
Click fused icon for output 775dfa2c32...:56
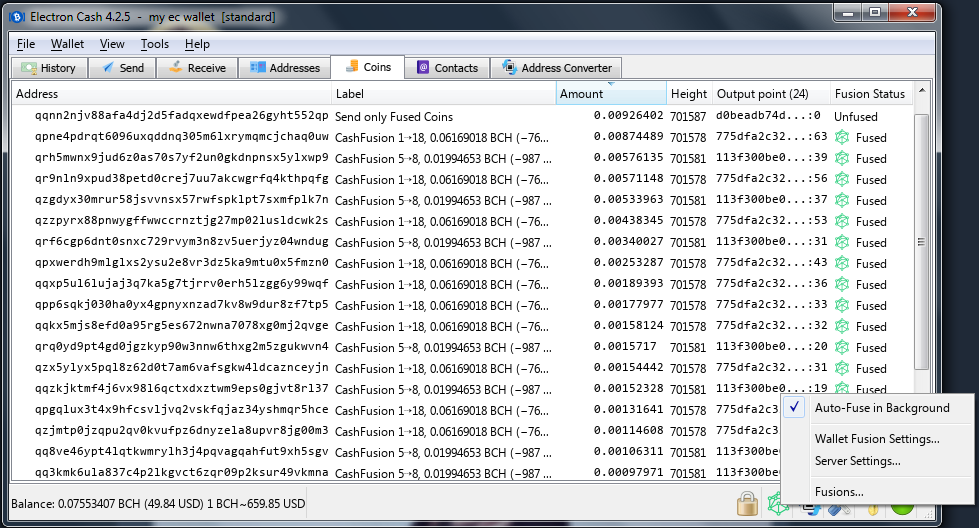pyautogui.click(x=842, y=180)
